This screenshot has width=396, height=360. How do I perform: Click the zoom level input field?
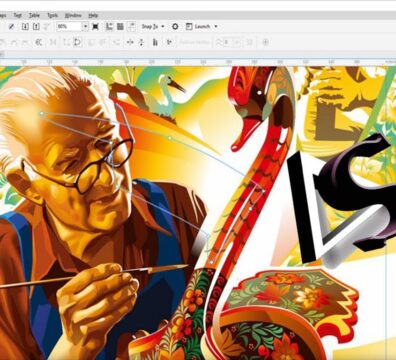coord(69,27)
